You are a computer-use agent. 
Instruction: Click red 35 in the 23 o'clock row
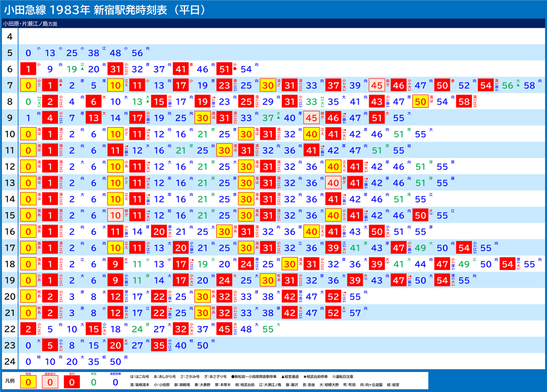159,345
